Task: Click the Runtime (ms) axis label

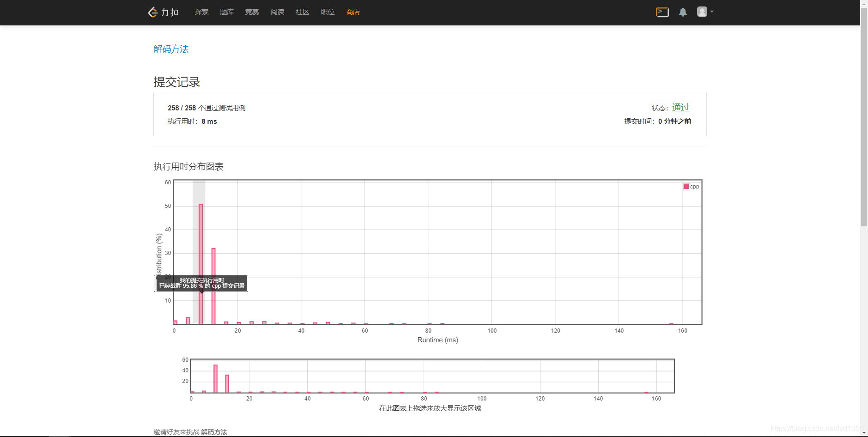Action: pyautogui.click(x=438, y=340)
